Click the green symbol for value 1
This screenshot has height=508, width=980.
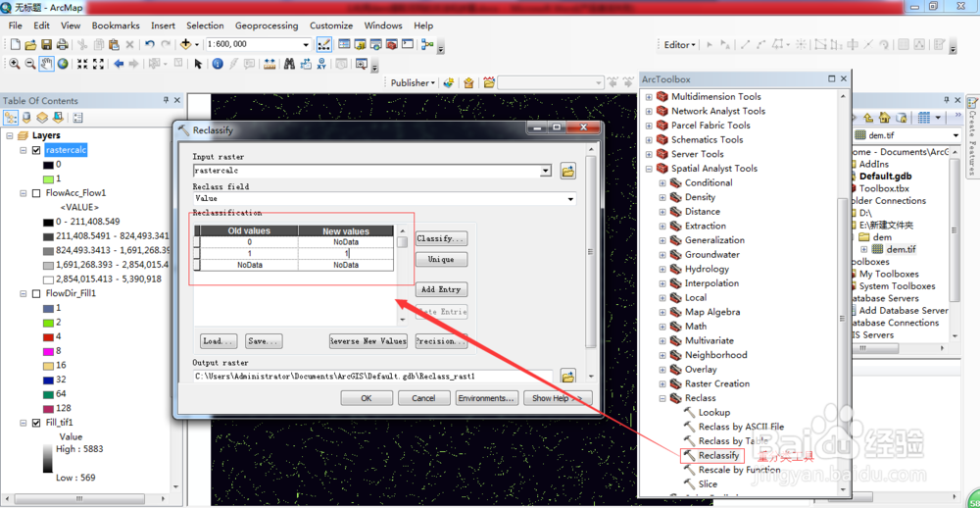click(48, 178)
